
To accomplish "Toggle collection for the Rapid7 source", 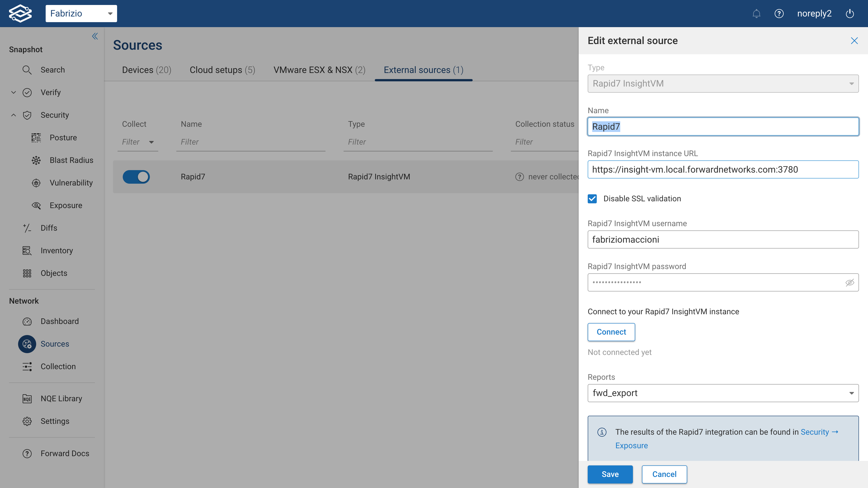I will (x=136, y=176).
